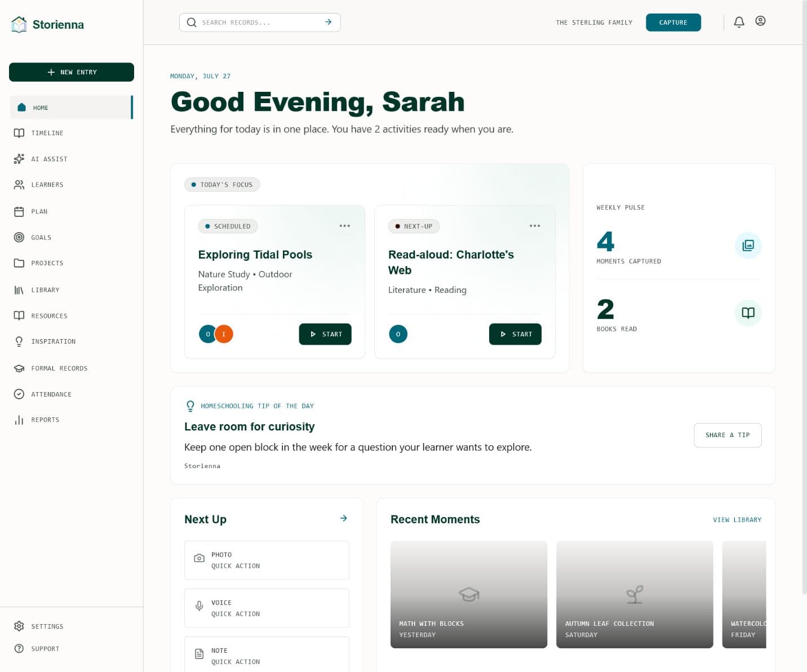Click the Books Read book icon
The image size is (807, 672).
pos(748,313)
